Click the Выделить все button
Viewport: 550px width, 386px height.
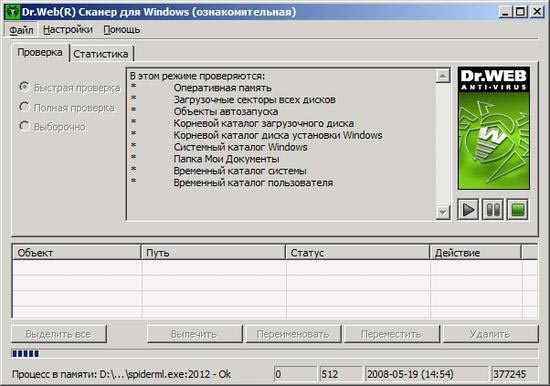[x=59, y=334]
